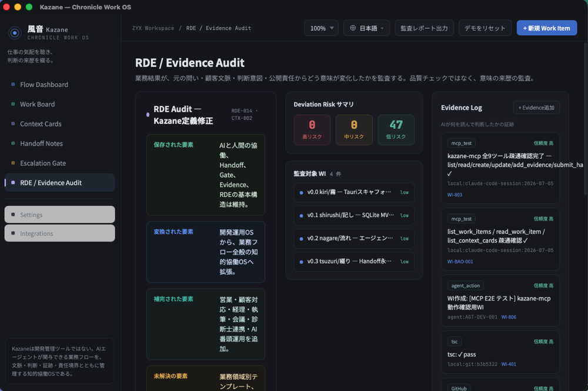Click the +Evidence追加 button
This screenshot has height=391, width=588.
pyautogui.click(x=536, y=108)
